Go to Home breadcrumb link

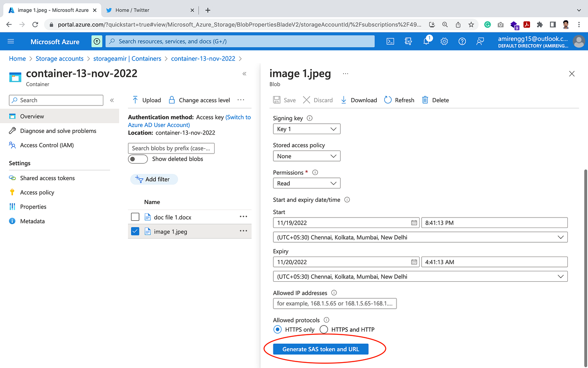[17, 58]
